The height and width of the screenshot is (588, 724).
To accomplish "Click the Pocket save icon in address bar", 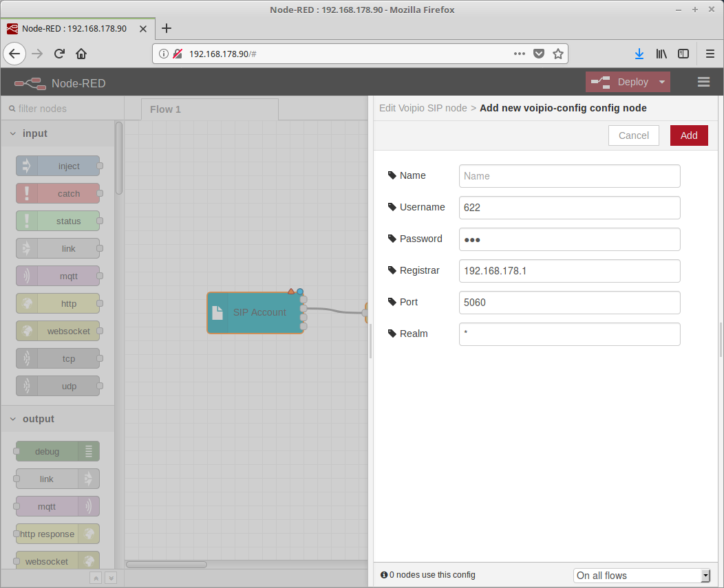I will tap(540, 54).
